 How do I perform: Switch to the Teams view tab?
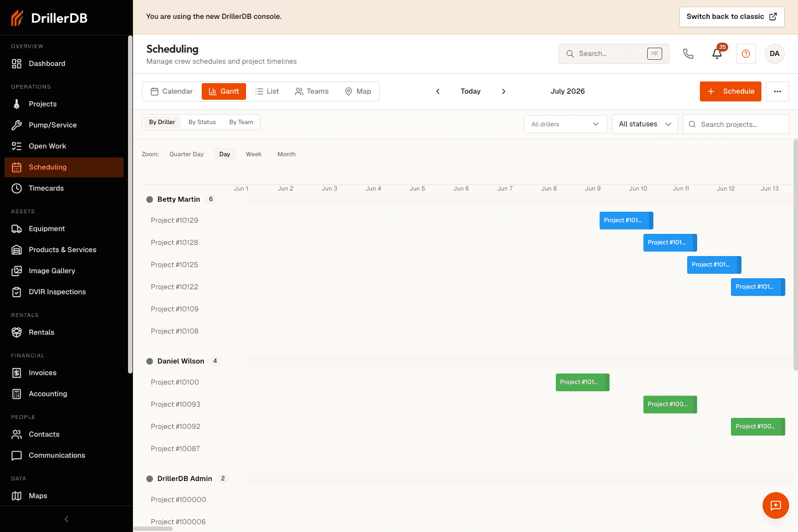(x=312, y=91)
